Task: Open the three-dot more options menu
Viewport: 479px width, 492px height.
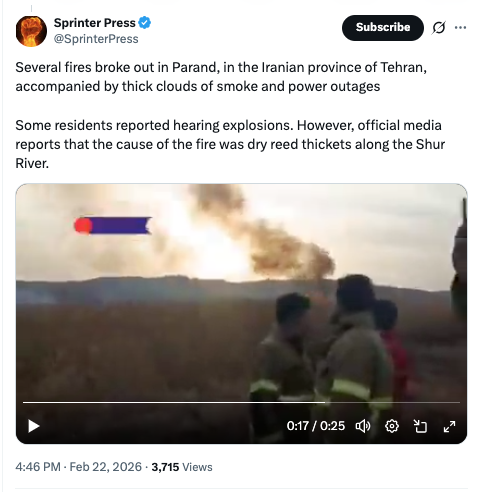Action: click(x=460, y=27)
